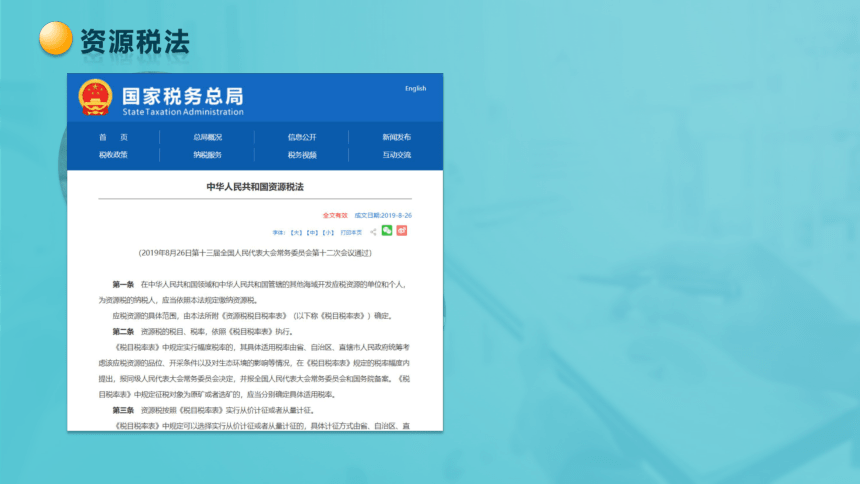This screenshot has width=860, height=484.
Task: Set font size to 中
Action: point(312,233)
